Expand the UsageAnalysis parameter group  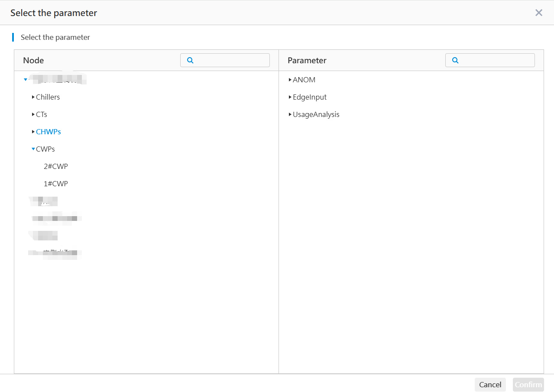coord(289,114)
